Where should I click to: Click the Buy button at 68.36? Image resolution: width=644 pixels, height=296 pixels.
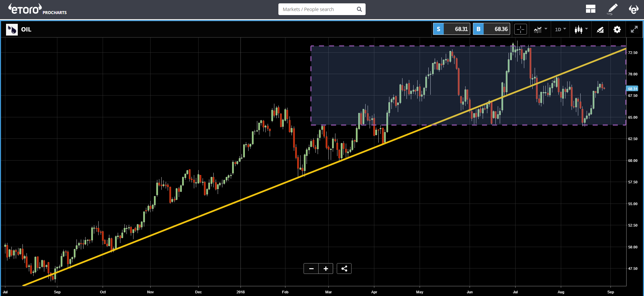[x=491, y=29]
